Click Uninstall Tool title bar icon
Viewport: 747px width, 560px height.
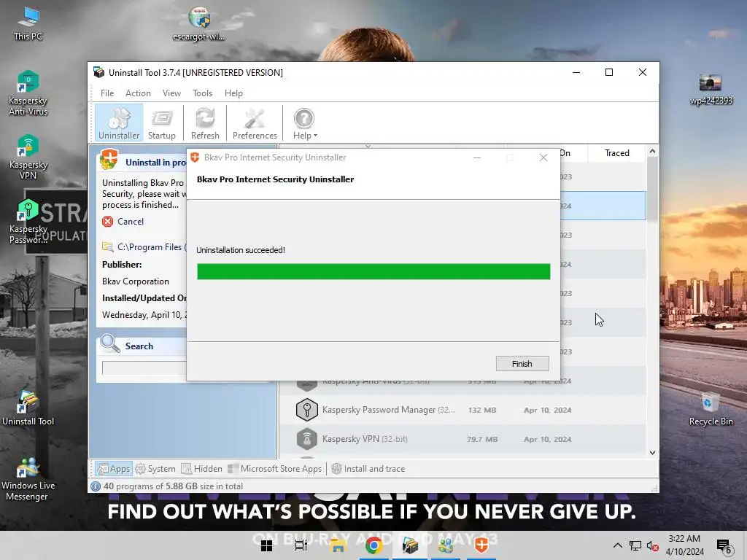(x=99, y=72)
